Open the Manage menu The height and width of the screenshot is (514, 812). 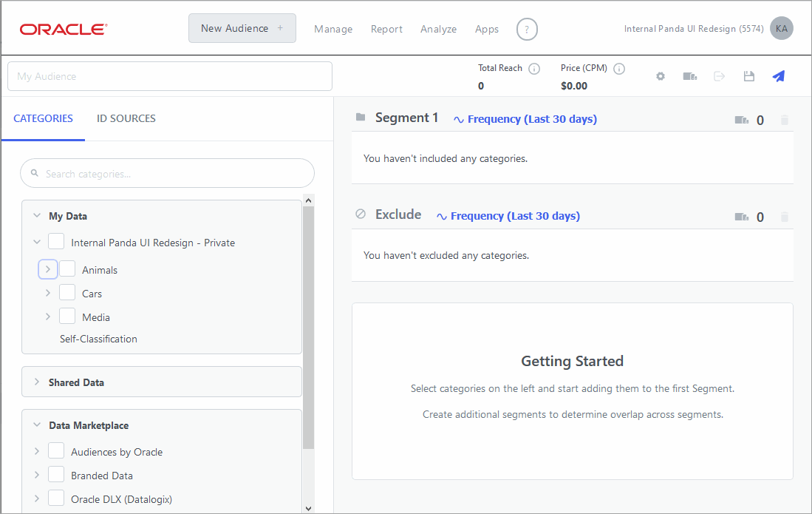coord(333,29)
